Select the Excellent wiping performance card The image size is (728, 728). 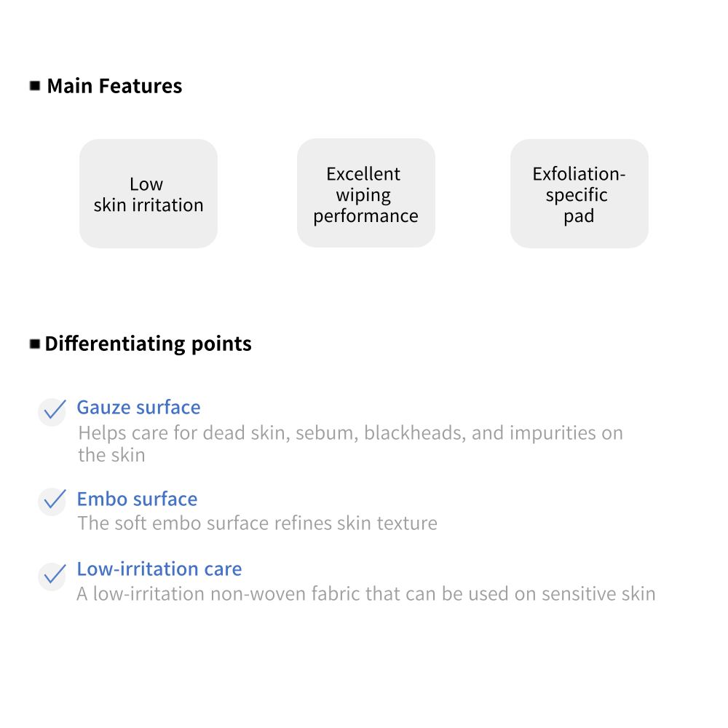365,194
